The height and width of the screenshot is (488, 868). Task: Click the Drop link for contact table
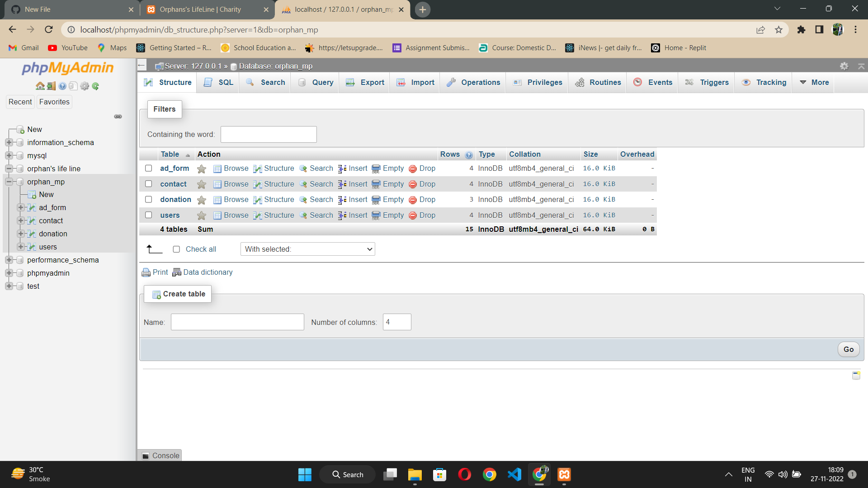pos(427,184)
